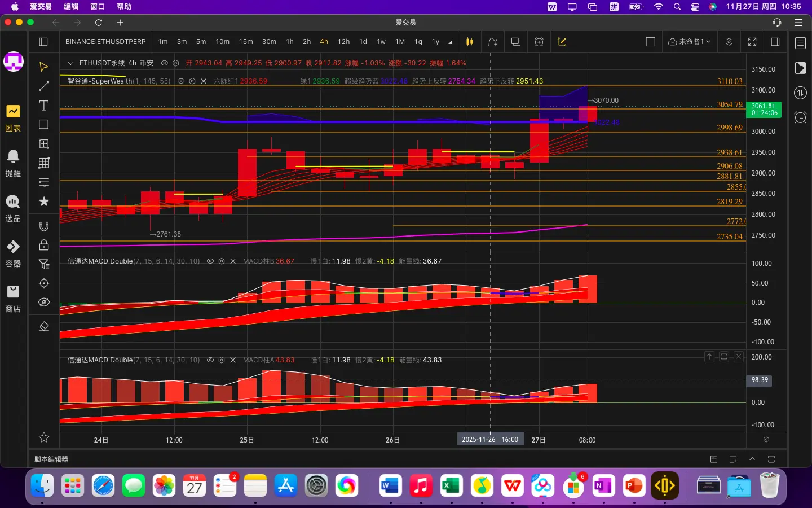
Task: Select the eraser tool in drawing toolbar
Action: [44, 327]
